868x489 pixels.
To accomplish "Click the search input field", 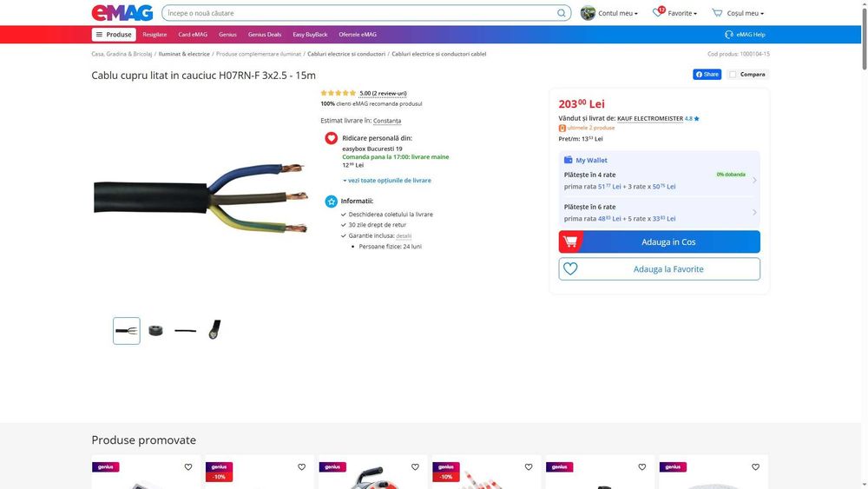I will tap(360, 13).
